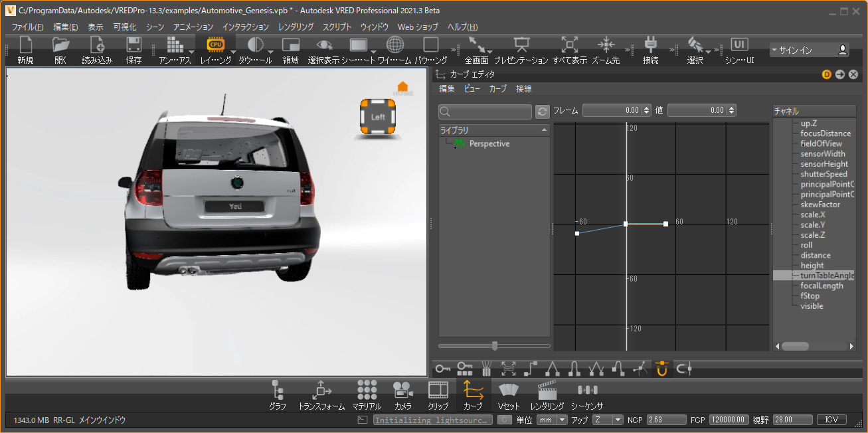The height and width of the screenshot is (433, 868).
Task: Open the アニメーション menu
Action: (x=193, y=27)
